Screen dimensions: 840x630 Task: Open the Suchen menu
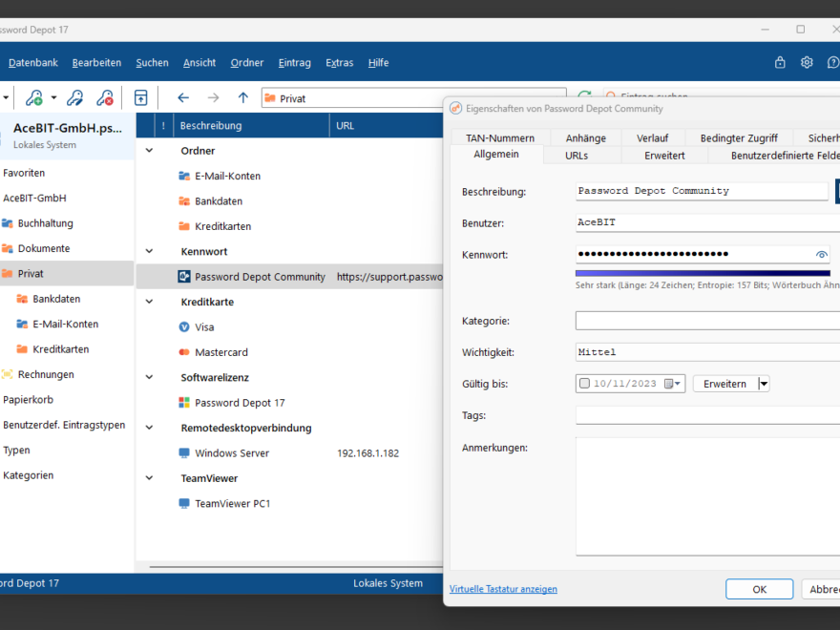pyautogui.click(x=152, y=63)
